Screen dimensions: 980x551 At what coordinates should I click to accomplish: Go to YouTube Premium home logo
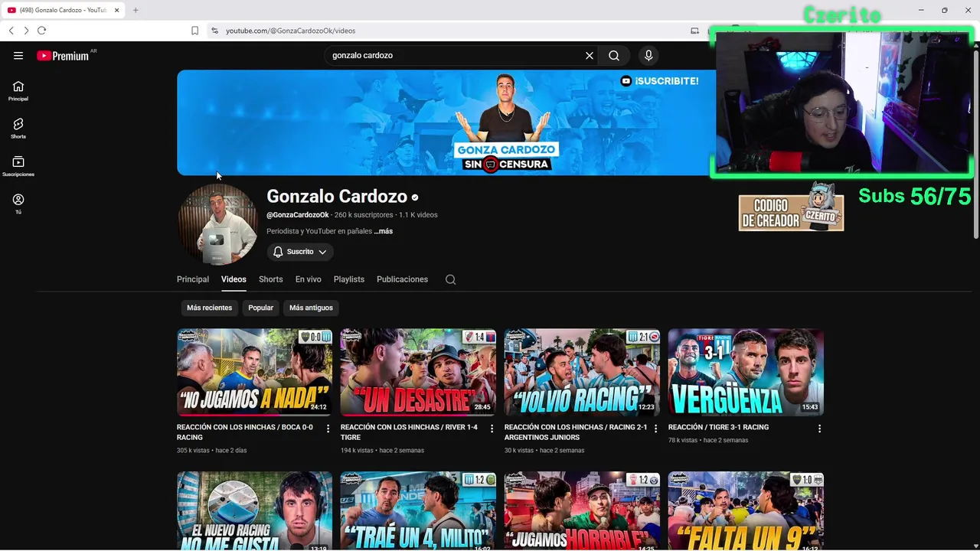(x=63, y=55)
